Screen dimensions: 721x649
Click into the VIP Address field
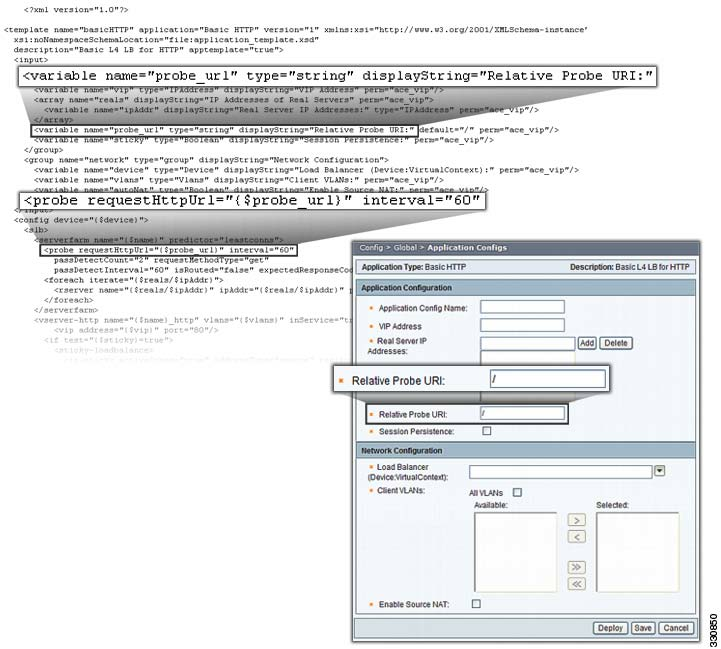tap(522, 325)
